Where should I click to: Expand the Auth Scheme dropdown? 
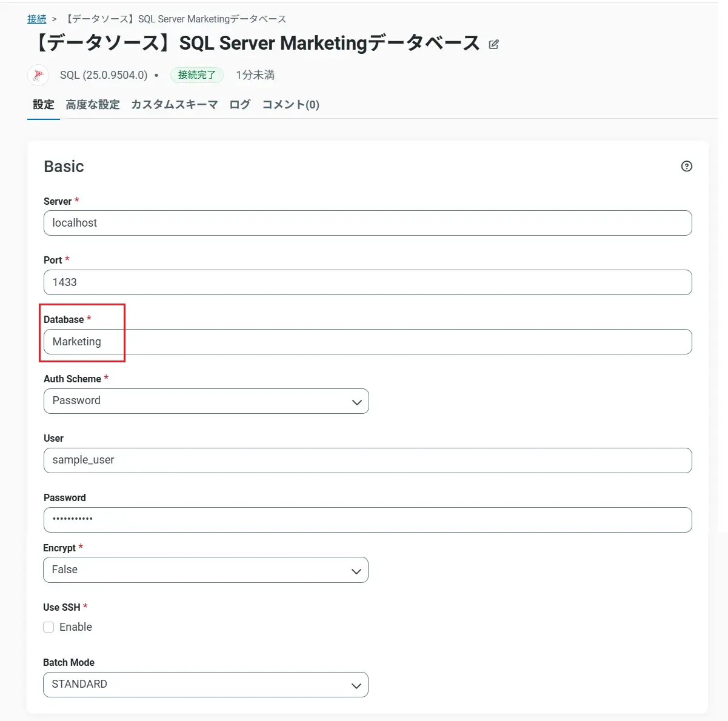206,401
